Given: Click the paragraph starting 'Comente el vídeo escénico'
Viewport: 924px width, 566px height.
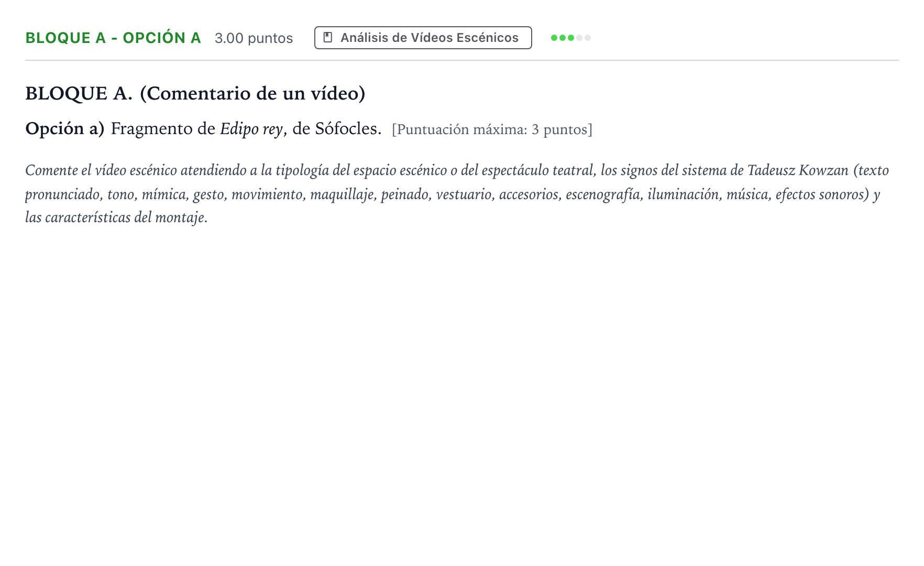Looking at the screenshot, I should pyautogui.click(x=457, y=193).
